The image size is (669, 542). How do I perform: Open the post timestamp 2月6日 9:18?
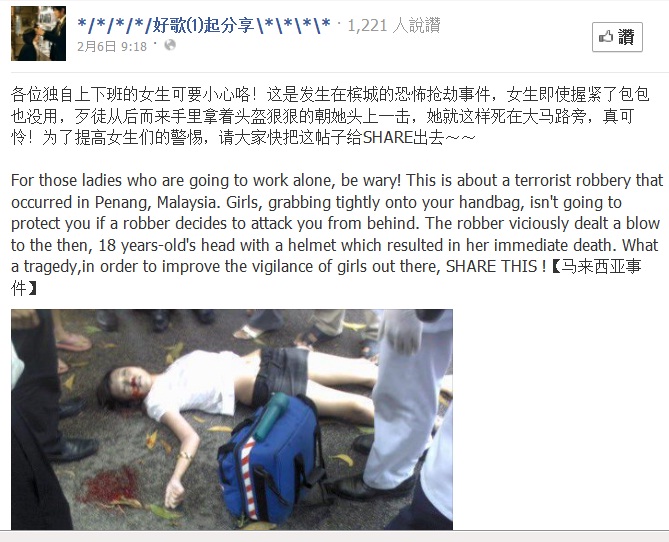point(112,46)
